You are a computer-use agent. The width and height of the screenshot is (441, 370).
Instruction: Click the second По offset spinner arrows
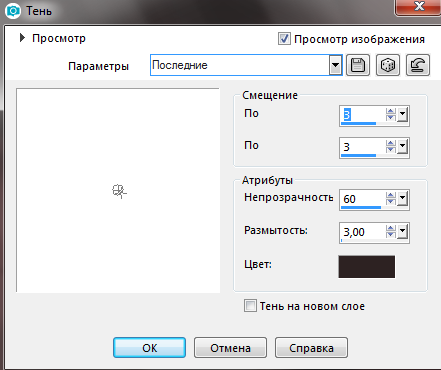pyautogui.click(x=391, y=147)
